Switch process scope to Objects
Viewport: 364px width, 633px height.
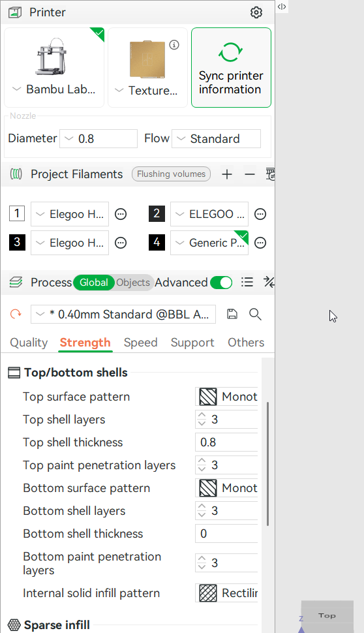133,283
